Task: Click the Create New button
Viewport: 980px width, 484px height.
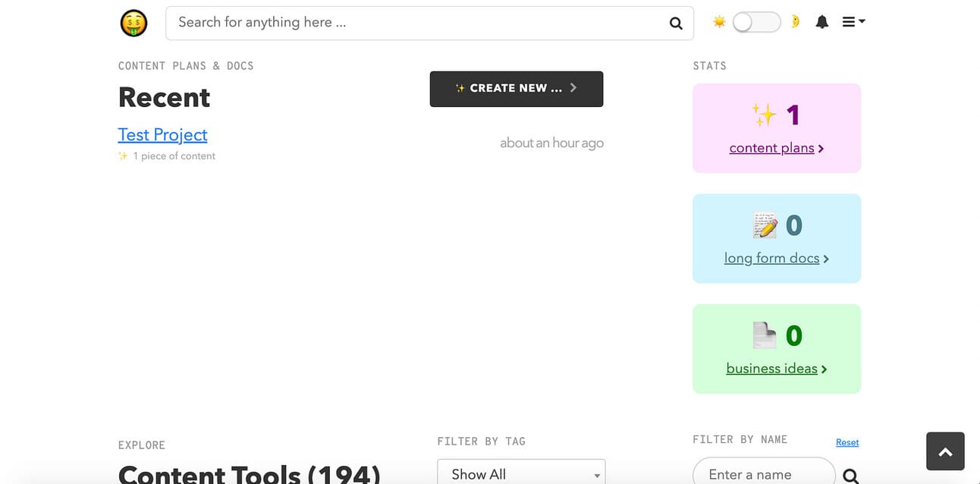Action: (517, 89)
